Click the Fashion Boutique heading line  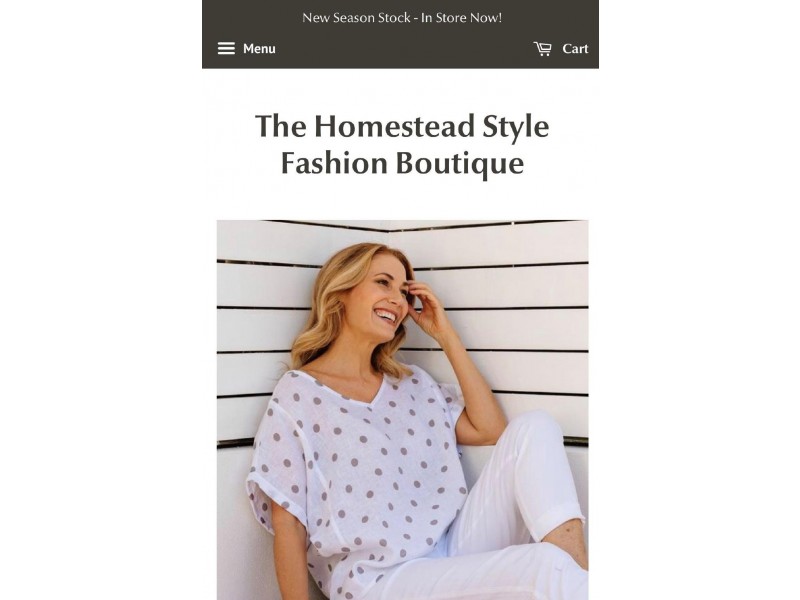coord(402,164)
